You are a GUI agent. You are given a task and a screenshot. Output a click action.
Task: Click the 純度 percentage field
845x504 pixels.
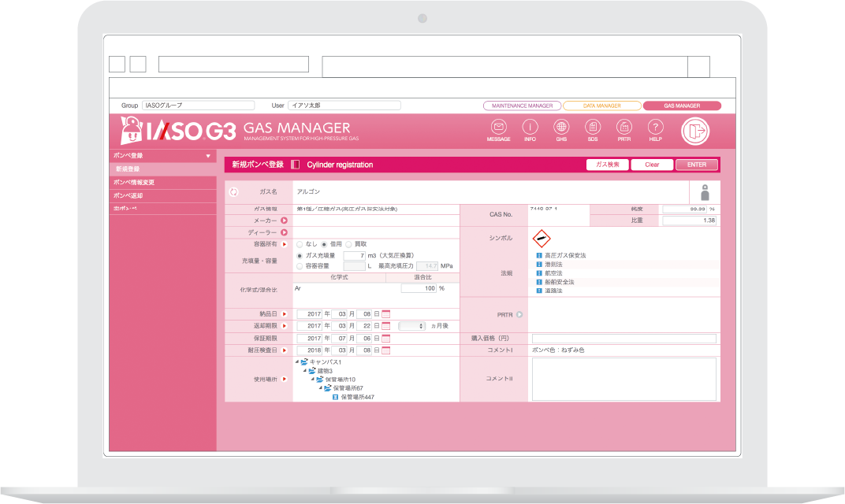[x=684, y=209]
